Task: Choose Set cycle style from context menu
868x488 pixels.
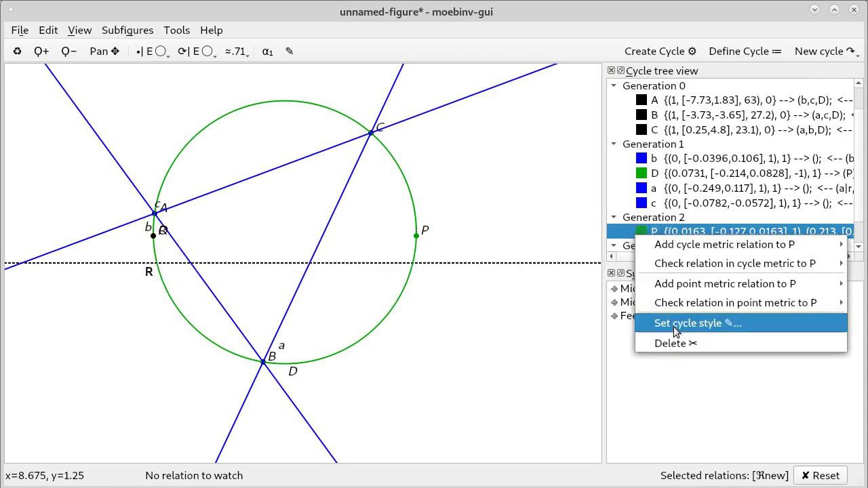Action: tap(698, 323)
